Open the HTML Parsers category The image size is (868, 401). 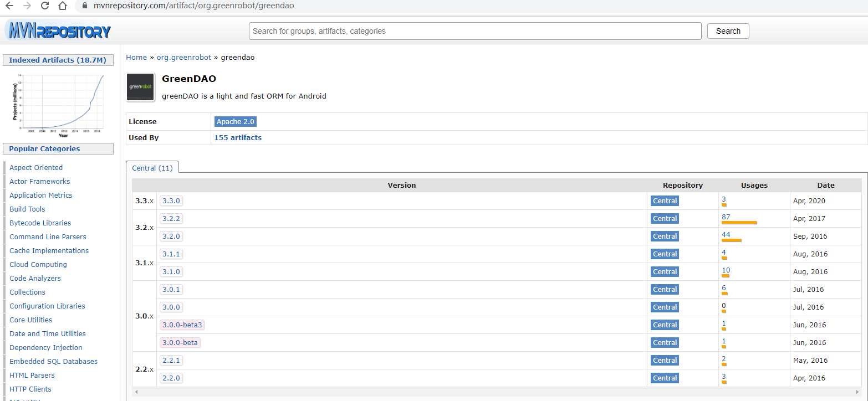[32, 375]
